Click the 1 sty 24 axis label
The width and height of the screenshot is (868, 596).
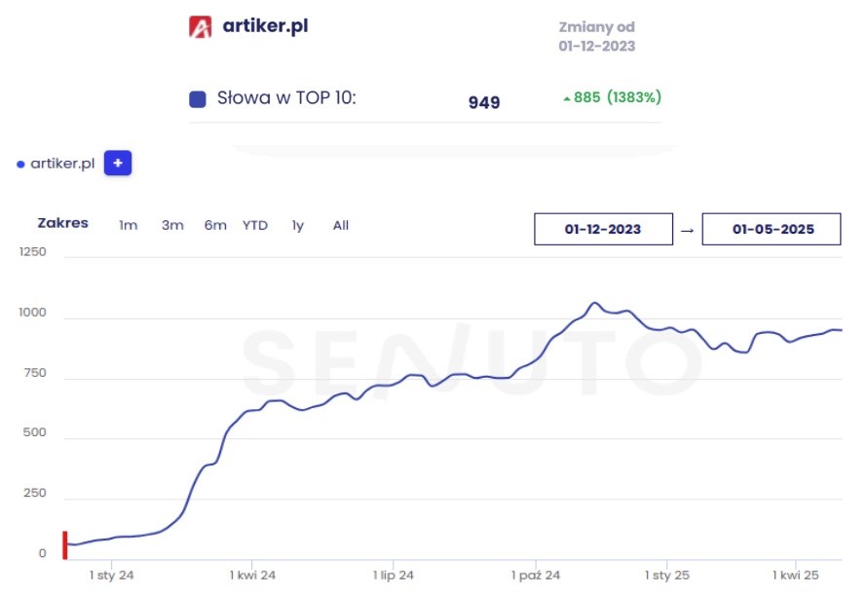click(x=112, y=576)
